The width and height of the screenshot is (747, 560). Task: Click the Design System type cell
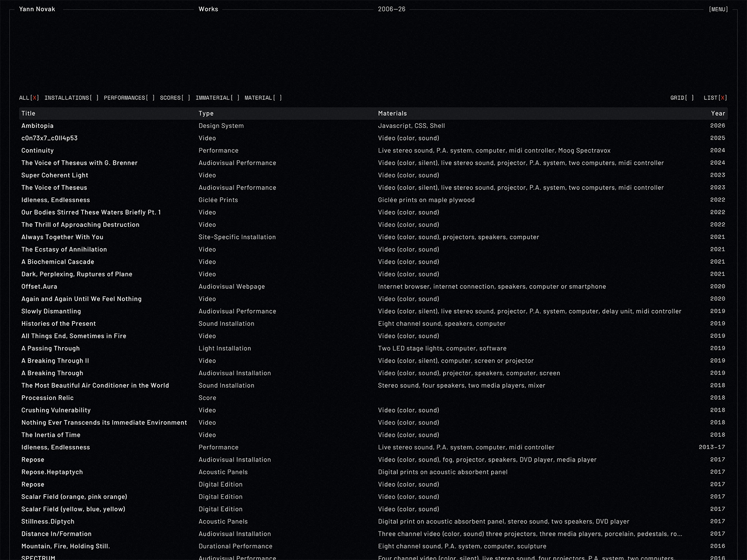(x=221, y=126)
